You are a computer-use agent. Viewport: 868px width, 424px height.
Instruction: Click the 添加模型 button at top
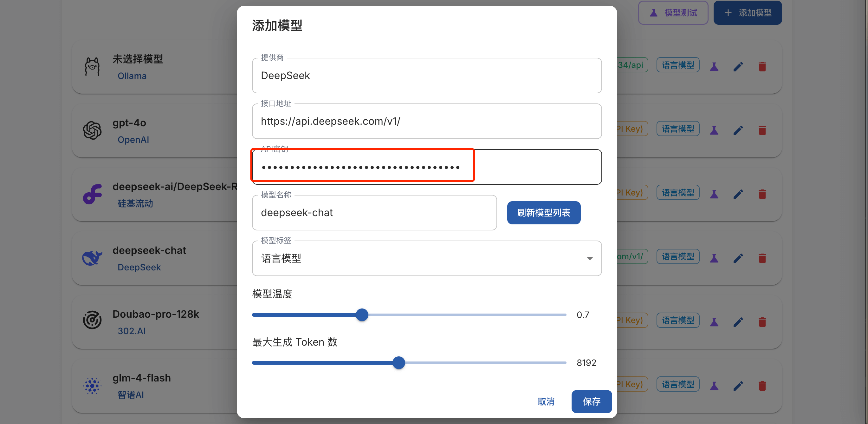(747, 13)
